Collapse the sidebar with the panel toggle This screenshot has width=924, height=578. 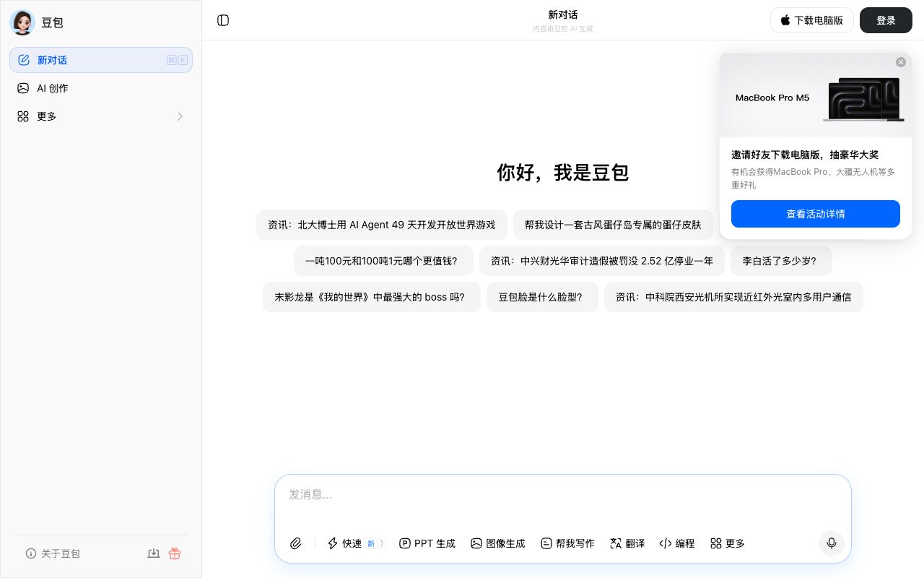point(223,20)
